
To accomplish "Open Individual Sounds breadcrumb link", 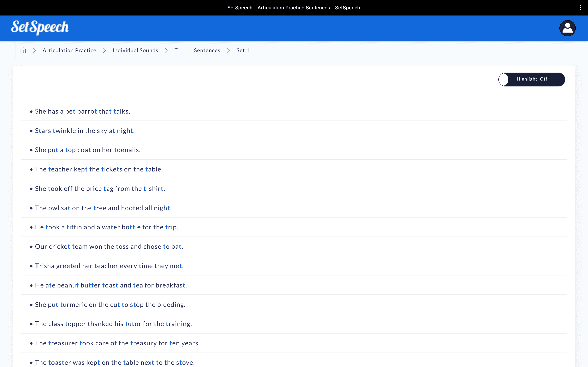I will [135, 50].
